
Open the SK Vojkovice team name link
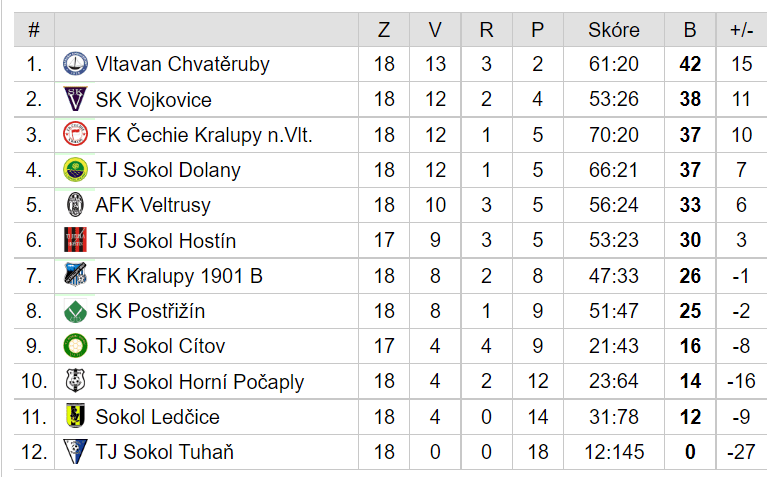tap(153, 100)
